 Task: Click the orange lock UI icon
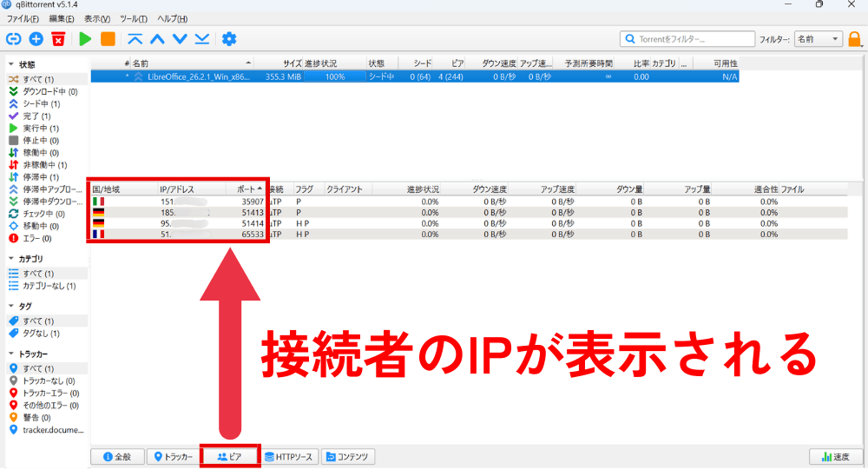(x=855, y=39)
